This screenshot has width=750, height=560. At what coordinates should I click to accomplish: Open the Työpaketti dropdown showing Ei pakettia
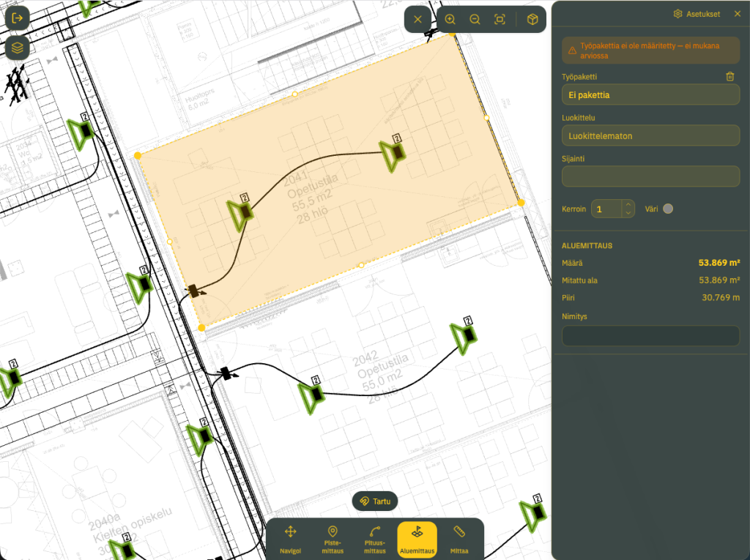pyautogui.click(x=650, y=94)
